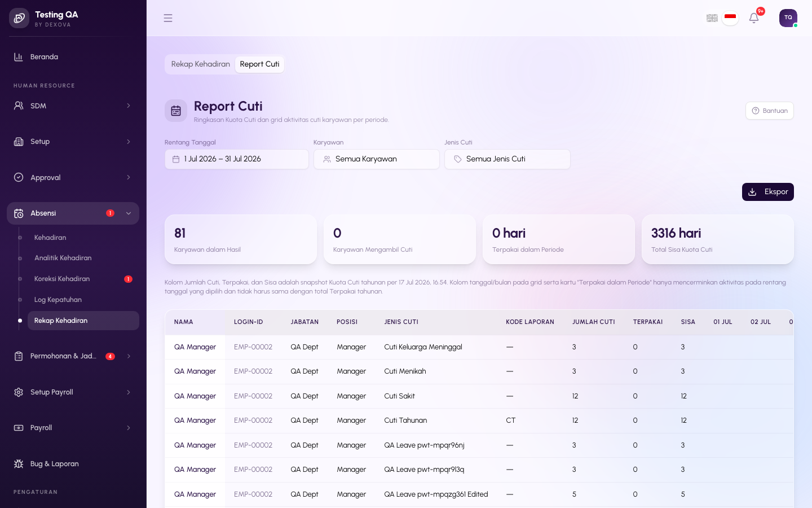Toggle the hamburger sidebar menu
Screen dimensions: 812x508
click(x=168, y=18)
